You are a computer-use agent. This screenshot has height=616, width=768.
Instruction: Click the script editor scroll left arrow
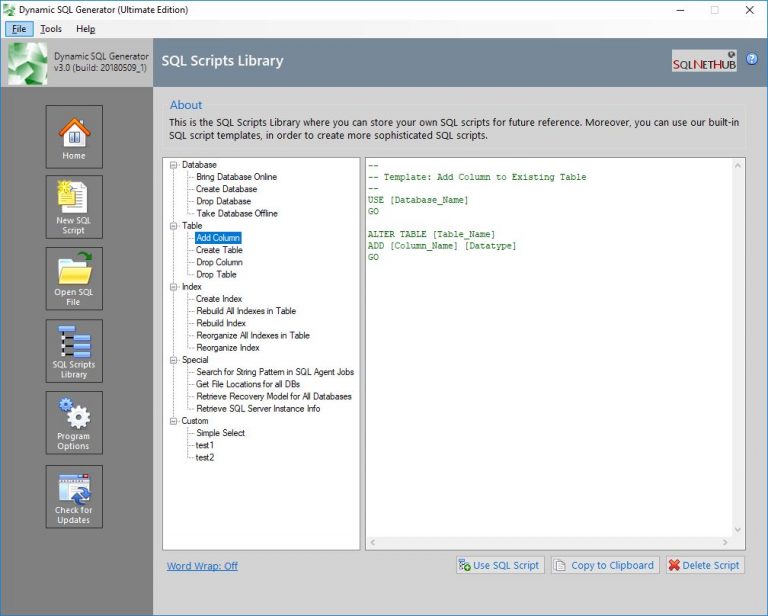coord(373,542)
